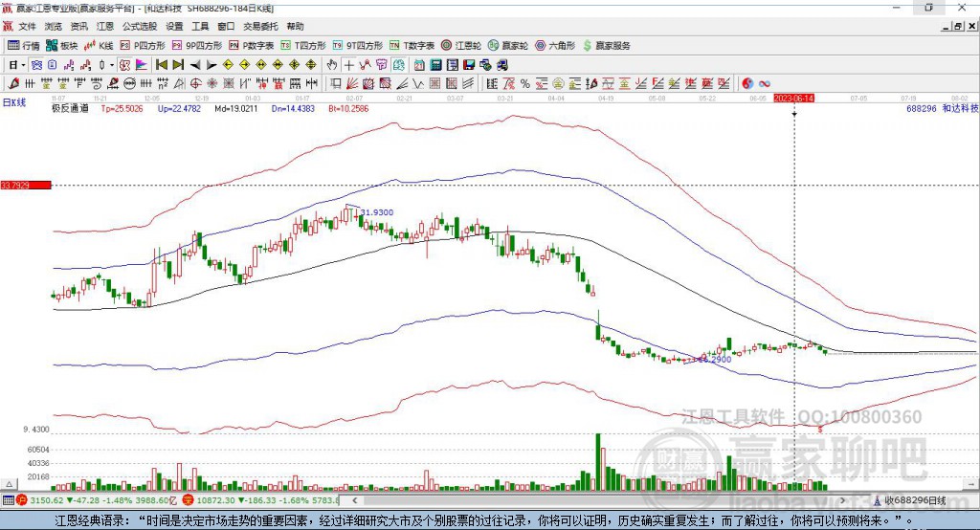Open the calendar icon showing 21
The height and width of the screenshot is (530, 980).
click(419, 65)
